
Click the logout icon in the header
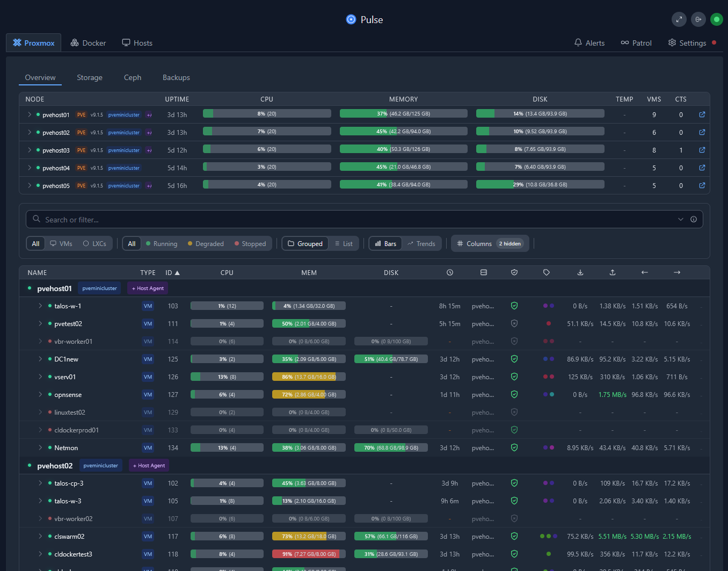[698, 19]
